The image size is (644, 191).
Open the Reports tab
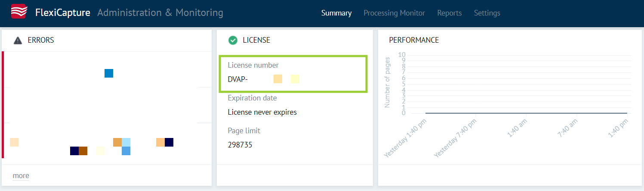click(450, 13)
